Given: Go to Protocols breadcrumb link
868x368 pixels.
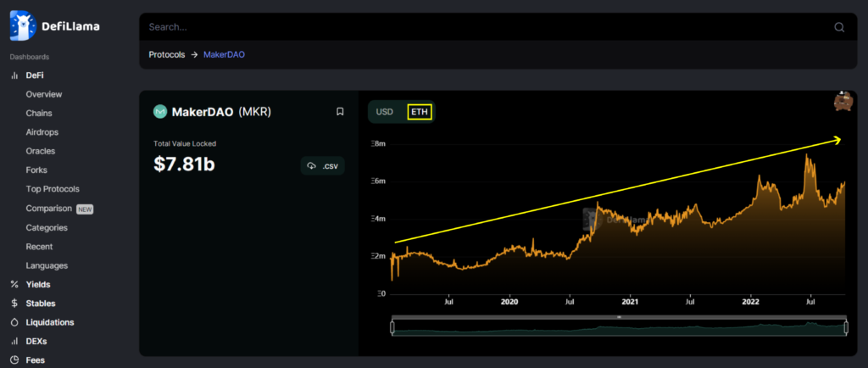Looking at the screenshot, I should (166, 54).
